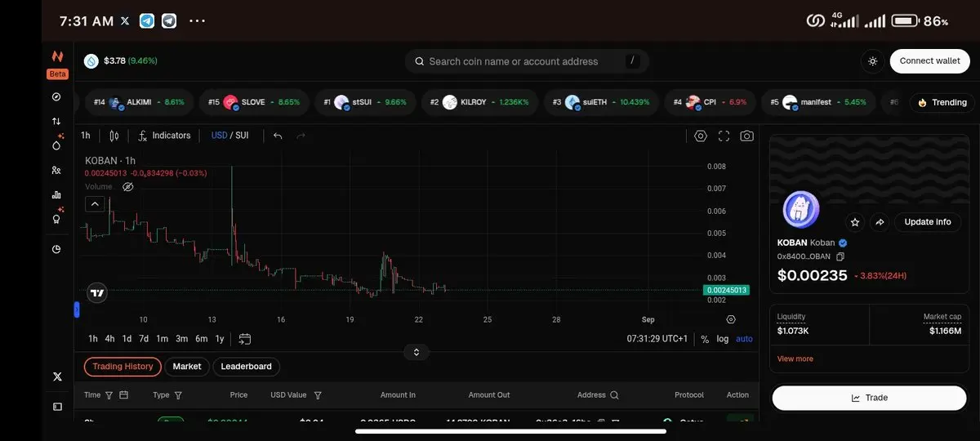Open the droplet icon in sidebar

[x=56, y=145]
